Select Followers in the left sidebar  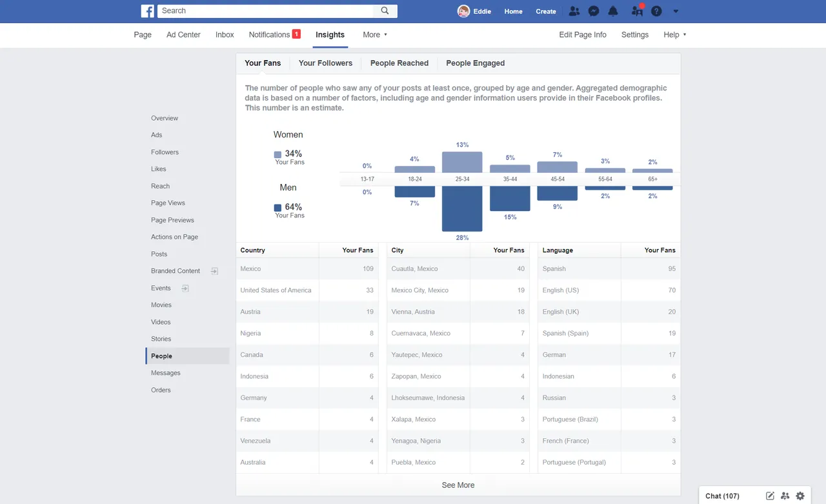click(165, 152)
